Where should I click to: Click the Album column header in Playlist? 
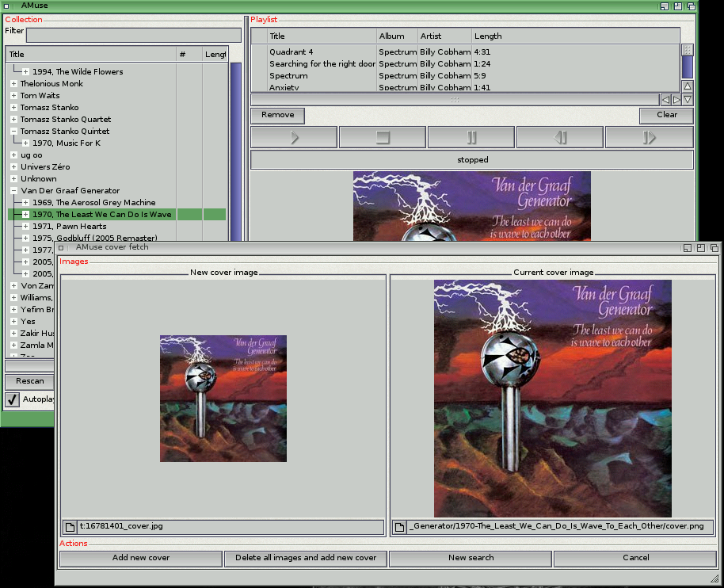click(x=397, y=36)
